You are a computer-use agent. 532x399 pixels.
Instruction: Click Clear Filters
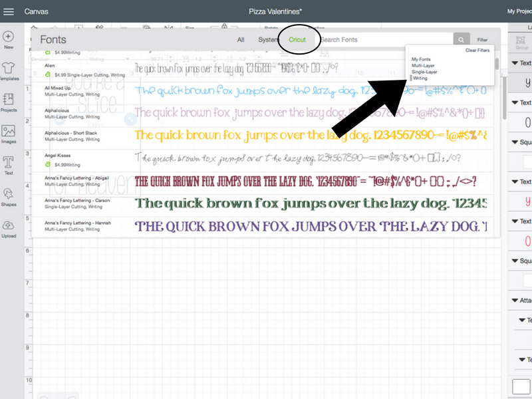coord(477,51)
